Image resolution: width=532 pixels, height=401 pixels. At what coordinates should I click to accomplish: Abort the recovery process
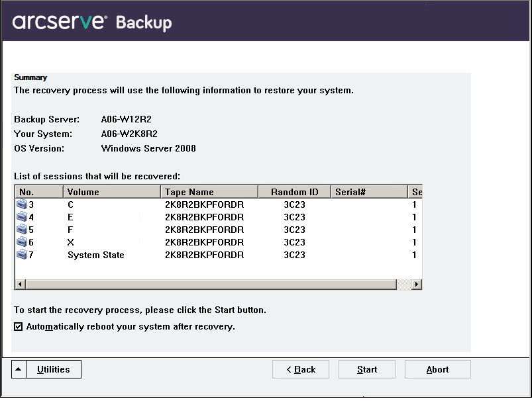[x=437, y=369]
